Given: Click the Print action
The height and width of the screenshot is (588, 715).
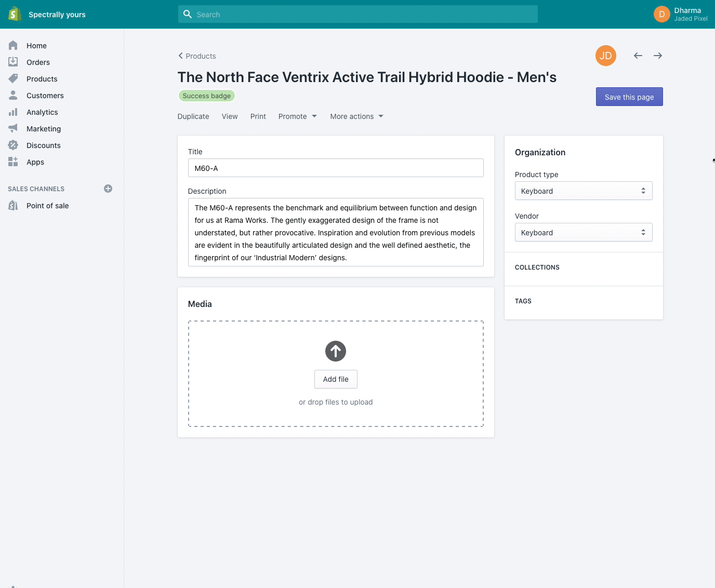Looking at the screenshot, I should (x=258, y=116).
